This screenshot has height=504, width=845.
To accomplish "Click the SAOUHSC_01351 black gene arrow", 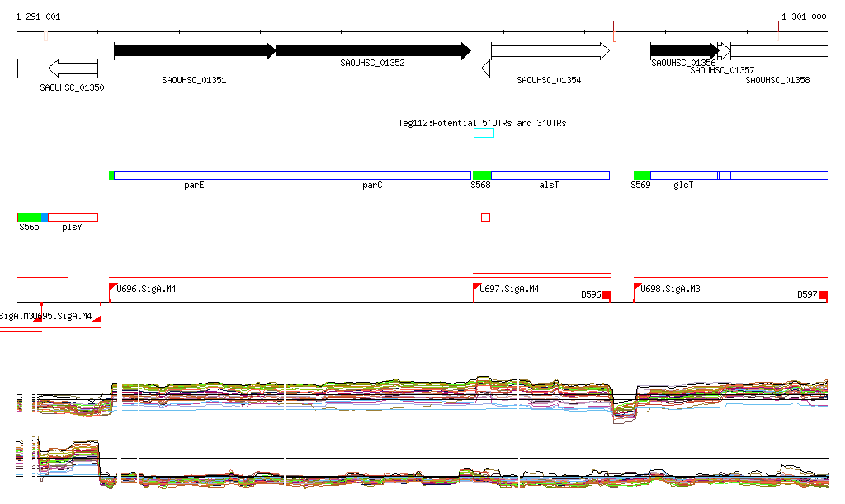I will 195,51.
